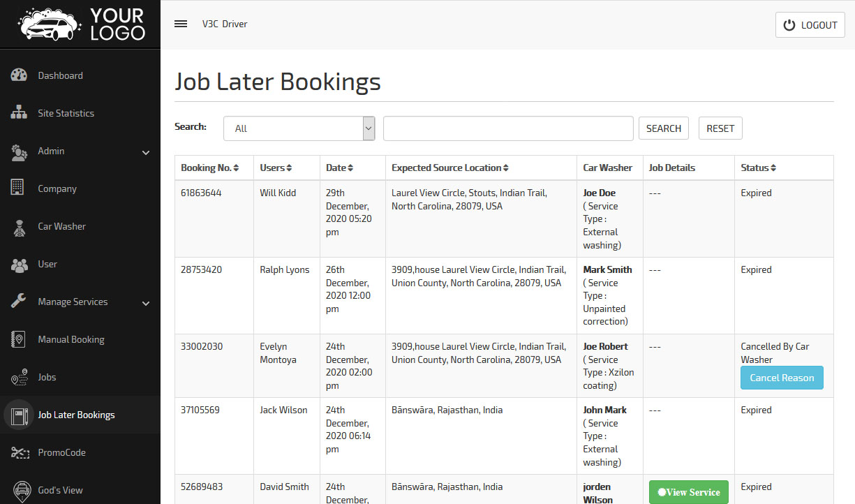855x504 pixels.
Task: Click the 'Cancelled By Car Washer' status text
Action: coord(775,353)
